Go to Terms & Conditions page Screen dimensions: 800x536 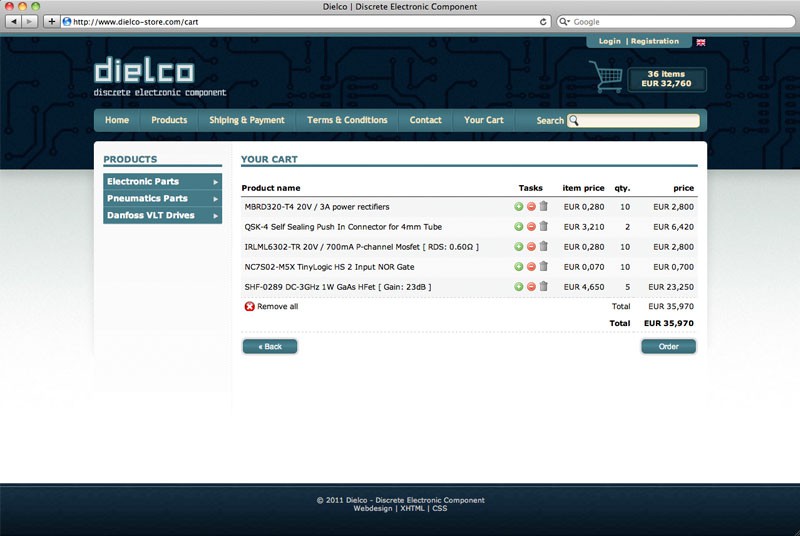[347, 120]
